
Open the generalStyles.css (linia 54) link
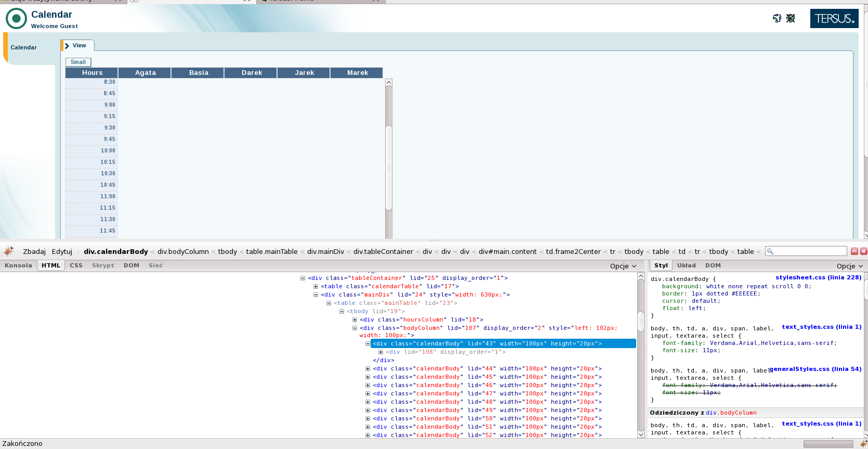[815, 369]
